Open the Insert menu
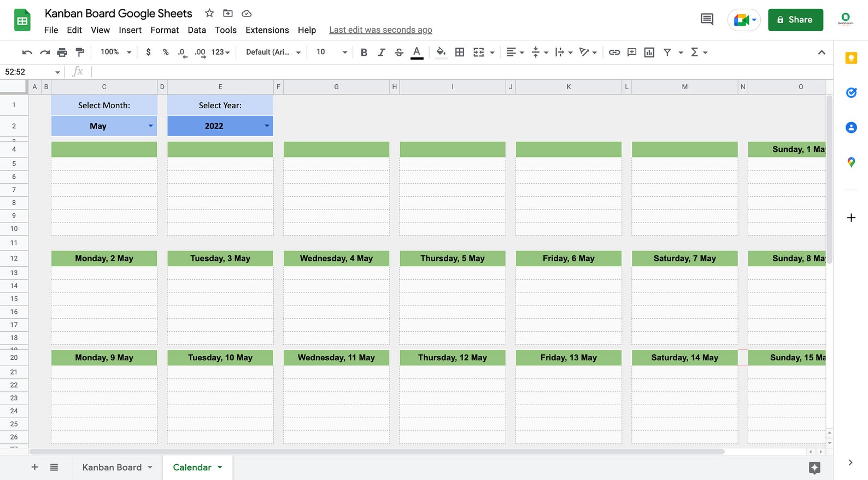Image resolution: width=868 pixels, height=480 pixels. (130, 30)
